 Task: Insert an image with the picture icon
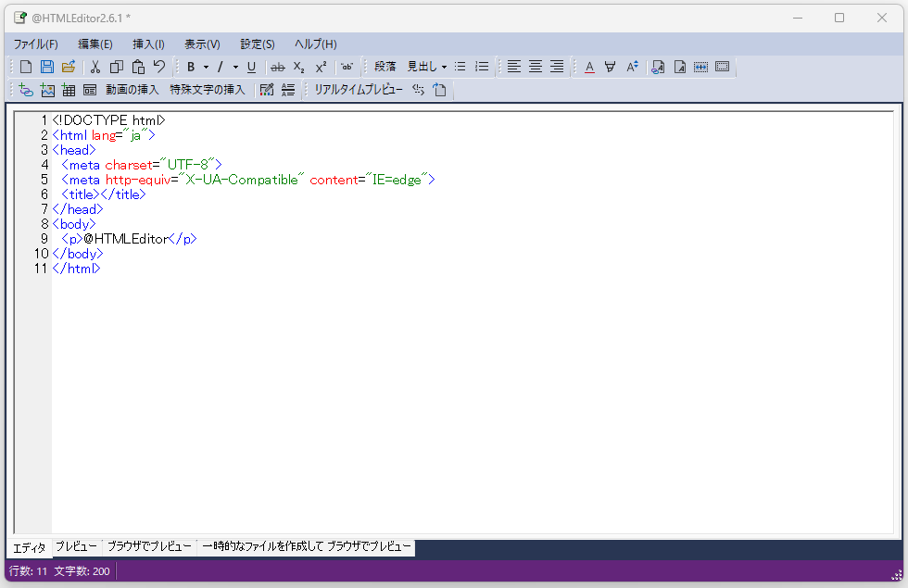pyautogui.click(x=47, y=90)
